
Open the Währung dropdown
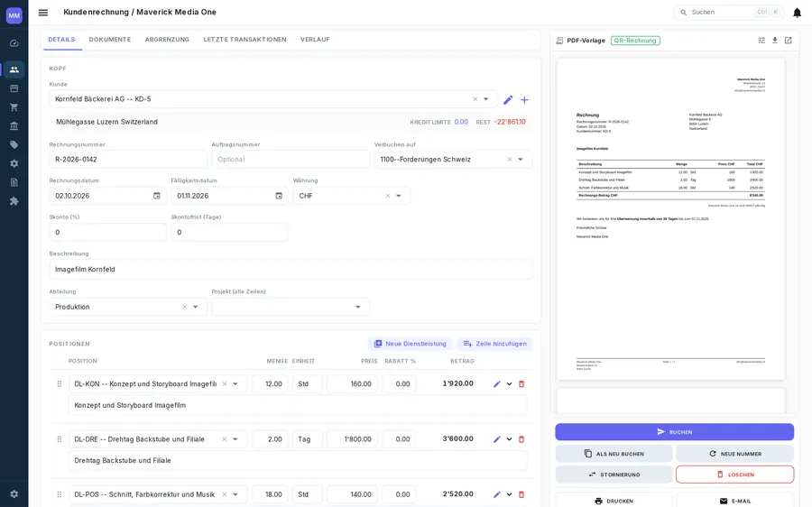tap(399, 196)
